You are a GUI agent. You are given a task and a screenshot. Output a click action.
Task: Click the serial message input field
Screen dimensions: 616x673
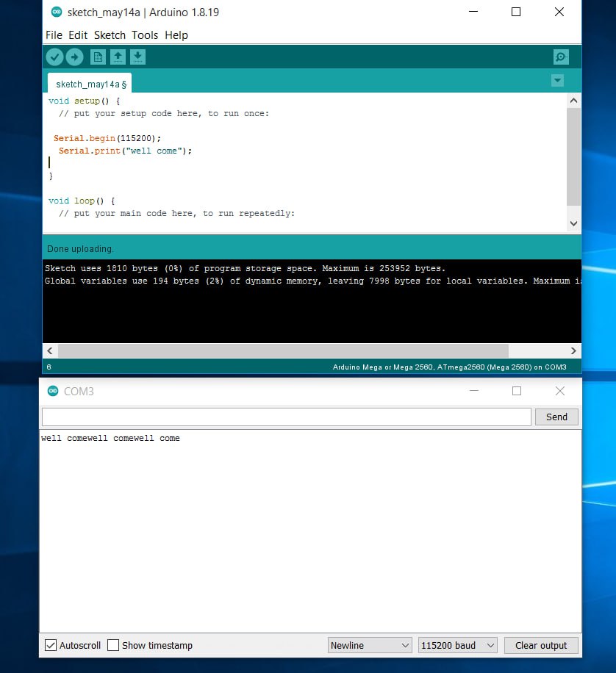[x=287, y=417]
